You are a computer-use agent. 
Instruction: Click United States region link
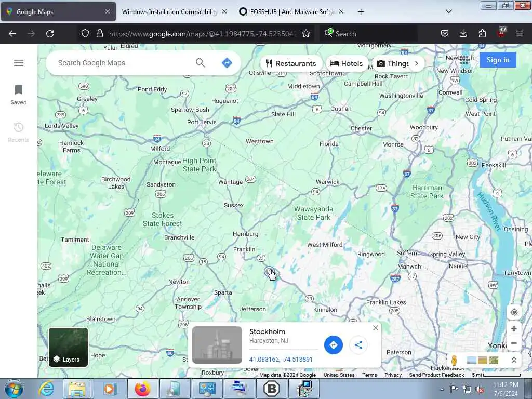[339, 375]
